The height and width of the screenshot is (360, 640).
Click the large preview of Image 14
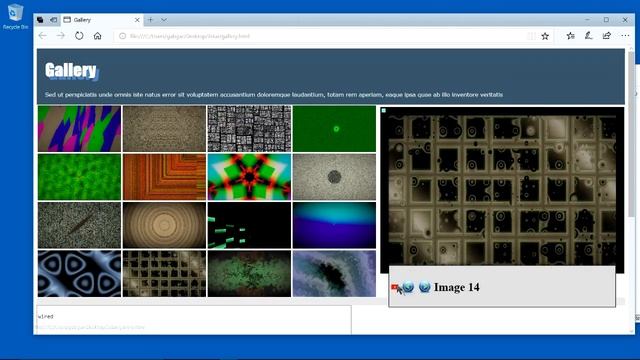point(502,190)
